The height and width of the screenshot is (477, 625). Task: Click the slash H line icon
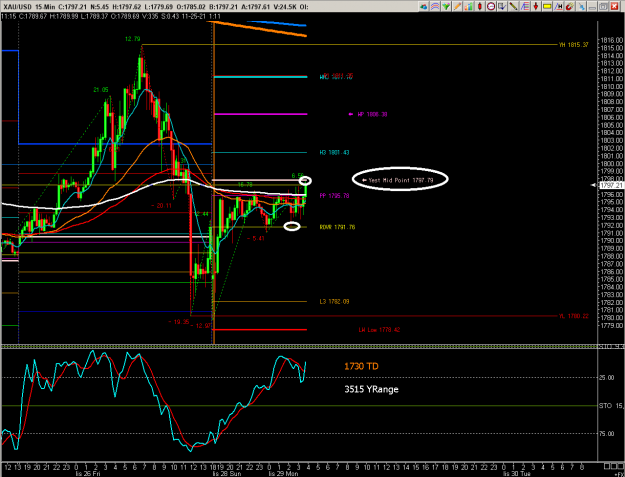click(x=558, y=6)
